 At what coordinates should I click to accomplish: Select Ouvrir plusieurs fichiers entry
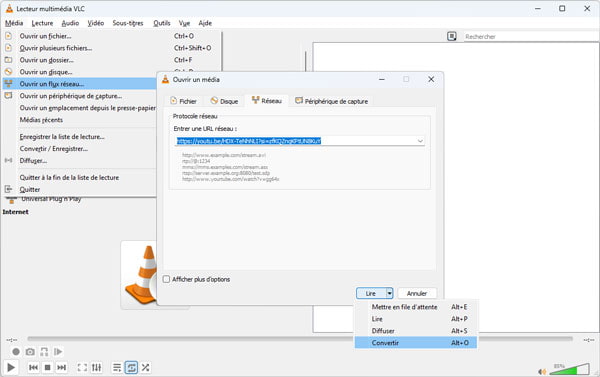tap(112, 48)
